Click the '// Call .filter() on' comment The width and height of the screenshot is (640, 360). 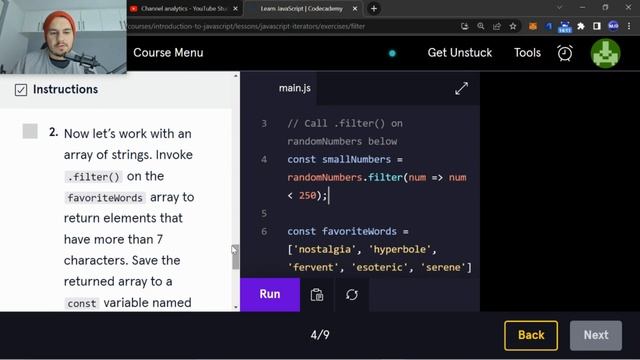pos(345,124)
